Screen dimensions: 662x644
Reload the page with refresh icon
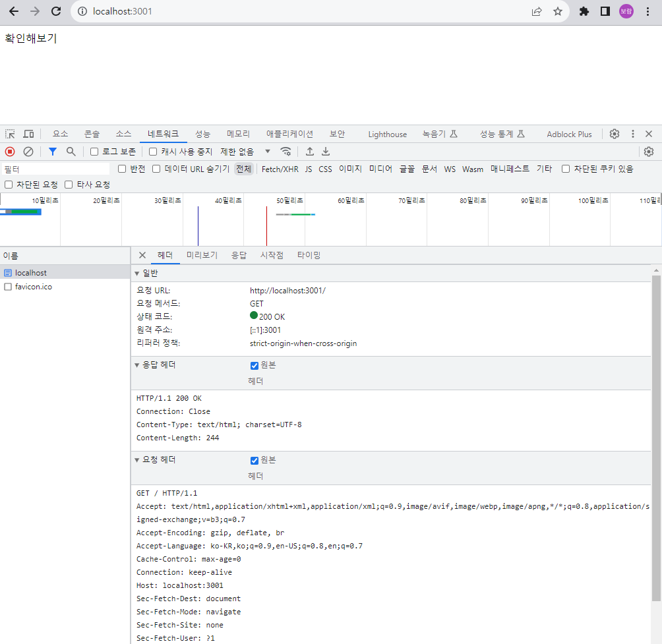pyautogui.click(x=56, y=11)
